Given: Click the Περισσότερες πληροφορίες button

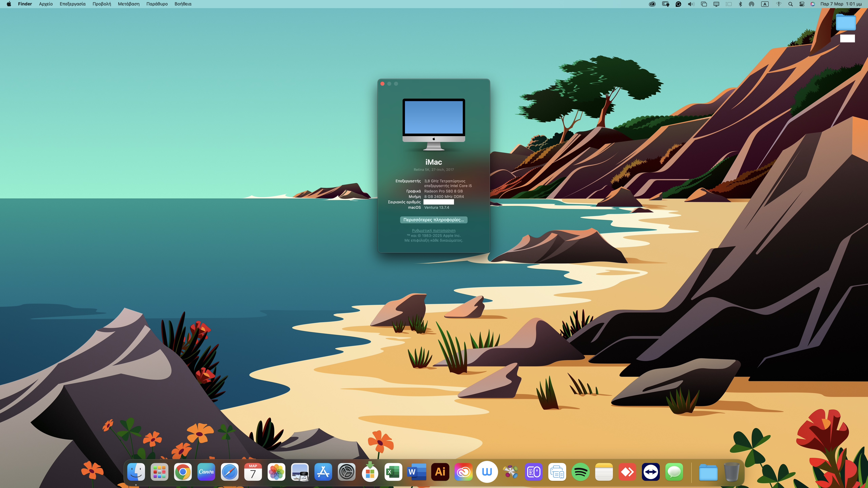Looking at the screenshot, I should pos(433,220).
